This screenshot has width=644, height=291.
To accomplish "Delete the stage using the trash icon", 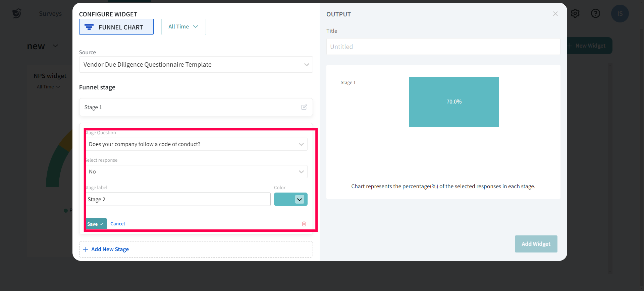I will (304, 224).
